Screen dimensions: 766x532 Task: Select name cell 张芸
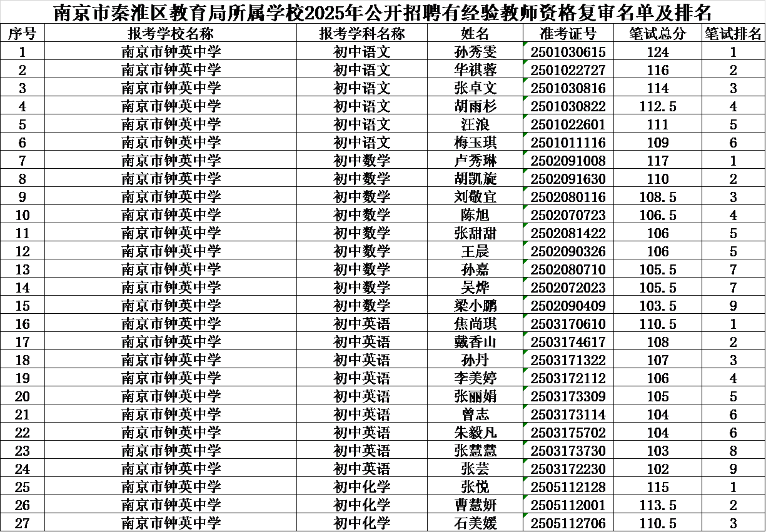click(475, 469)
